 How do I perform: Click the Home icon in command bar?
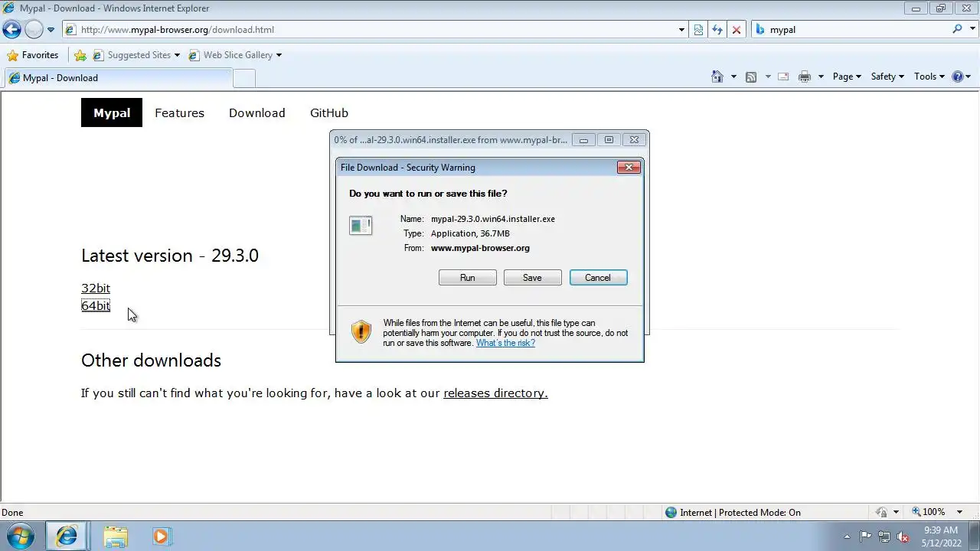(x=717, y=77)
